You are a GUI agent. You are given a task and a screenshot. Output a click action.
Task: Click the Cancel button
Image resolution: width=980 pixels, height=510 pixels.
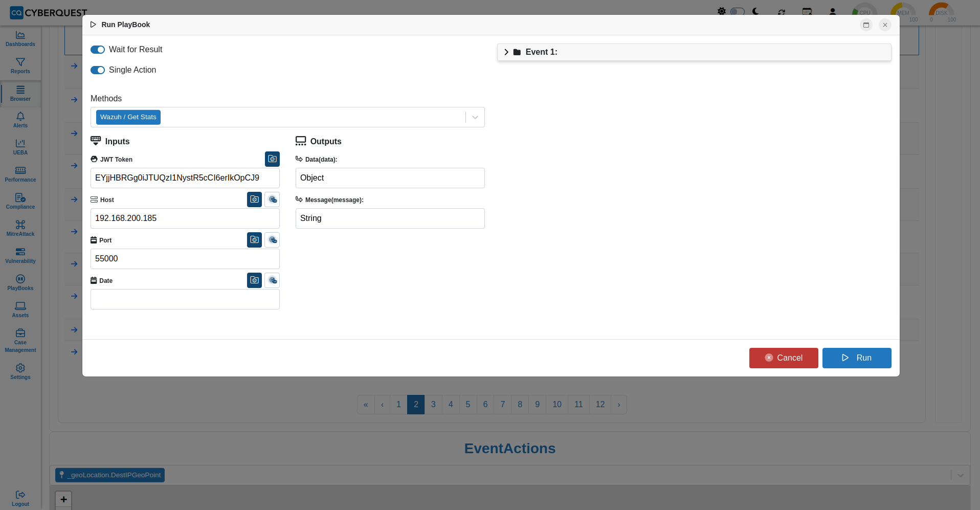(x=784, y=358)
